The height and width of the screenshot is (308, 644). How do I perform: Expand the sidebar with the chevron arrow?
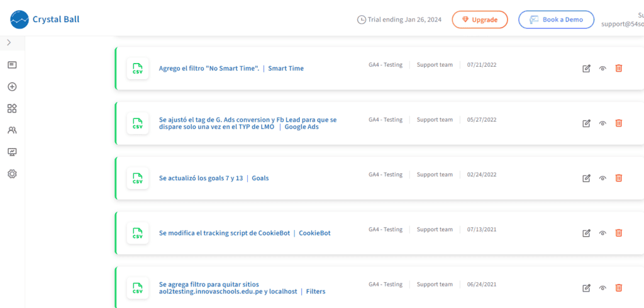coord(9,42)
